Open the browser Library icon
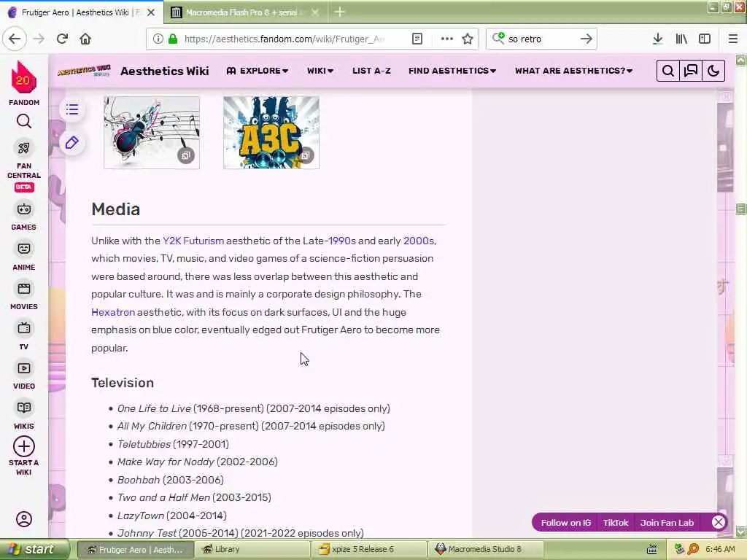747x560 pixels. [681, 39]
